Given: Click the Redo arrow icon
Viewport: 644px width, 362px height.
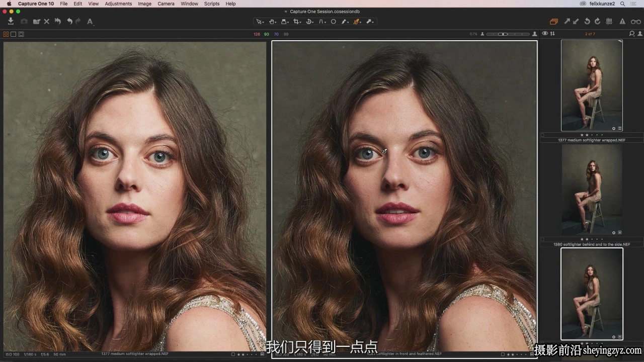Looking at the screenshot, I should pyautogui.click(x=78, y=22).
